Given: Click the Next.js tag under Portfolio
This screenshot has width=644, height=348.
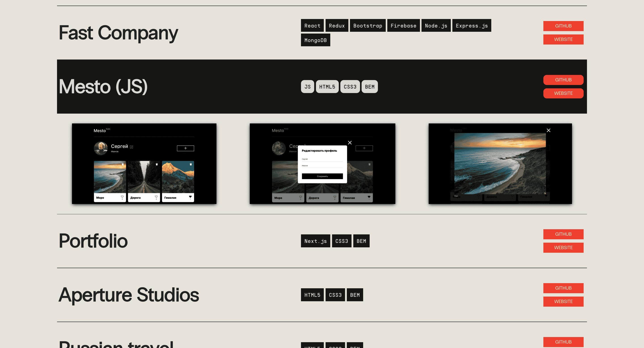Looking at the screenshot, I should (315, 241).
